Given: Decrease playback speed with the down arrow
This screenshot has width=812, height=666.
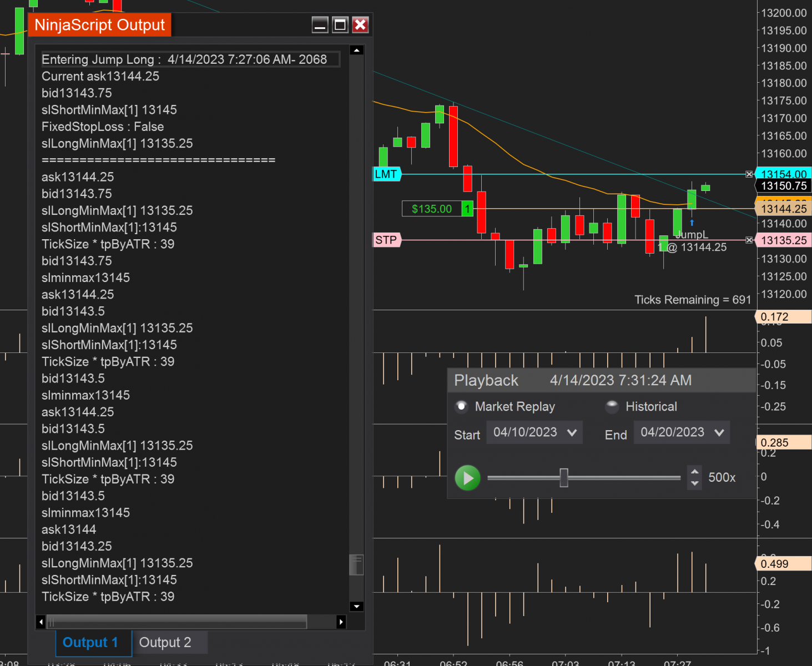Looking at the screenshot, I should click(x=695, y=483).
